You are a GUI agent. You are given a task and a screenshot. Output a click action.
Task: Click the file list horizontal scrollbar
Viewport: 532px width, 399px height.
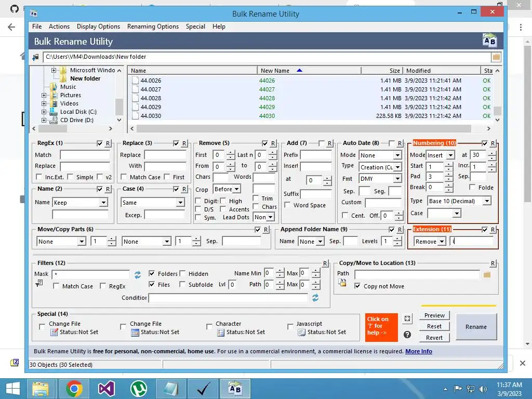[303, 129]
